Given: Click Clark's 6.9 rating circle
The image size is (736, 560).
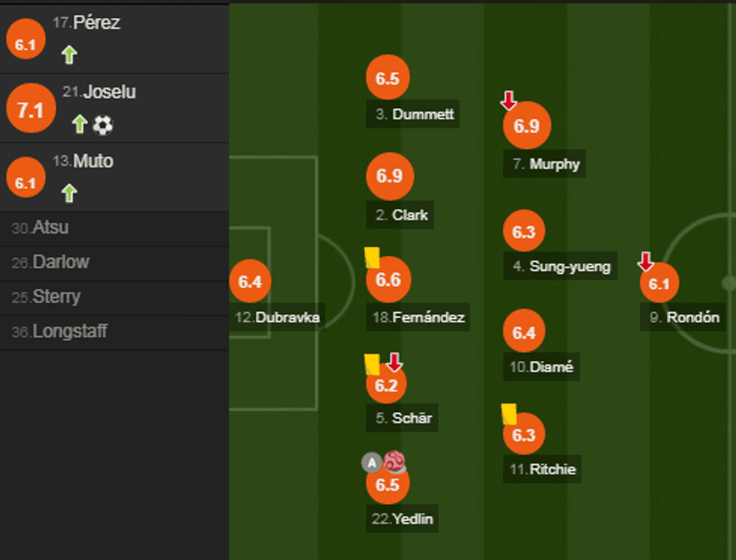Looking at the screenshot, I should coord(389,176).
